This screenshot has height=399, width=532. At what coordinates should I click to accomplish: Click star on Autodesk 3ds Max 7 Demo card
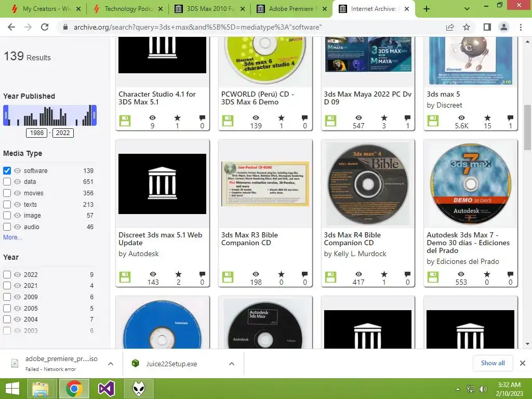tap(487, 274)
